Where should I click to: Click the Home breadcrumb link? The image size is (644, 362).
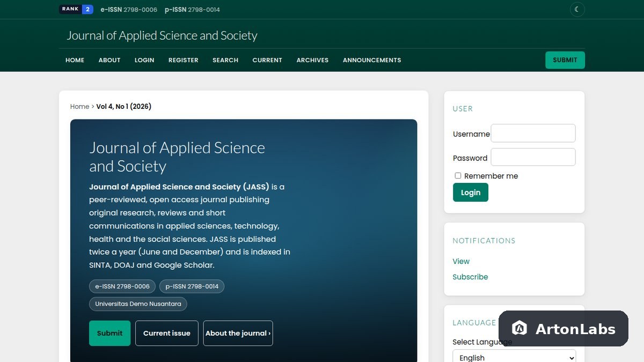(x=79, y=106)
